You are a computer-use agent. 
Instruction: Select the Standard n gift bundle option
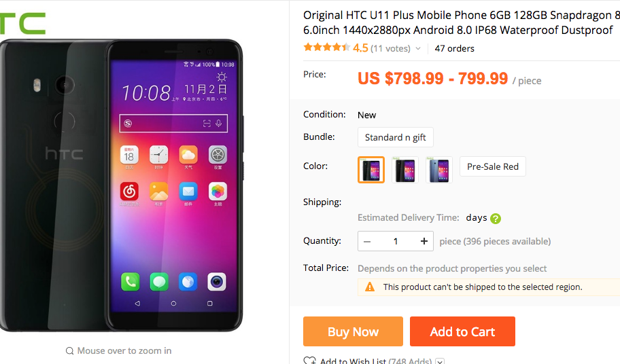click(396, 137)
